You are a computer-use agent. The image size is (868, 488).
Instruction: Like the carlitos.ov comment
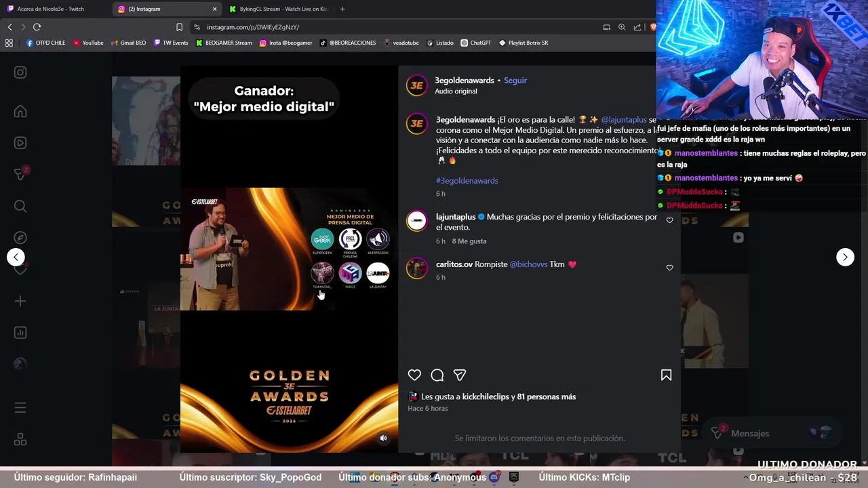coord(669,268)
